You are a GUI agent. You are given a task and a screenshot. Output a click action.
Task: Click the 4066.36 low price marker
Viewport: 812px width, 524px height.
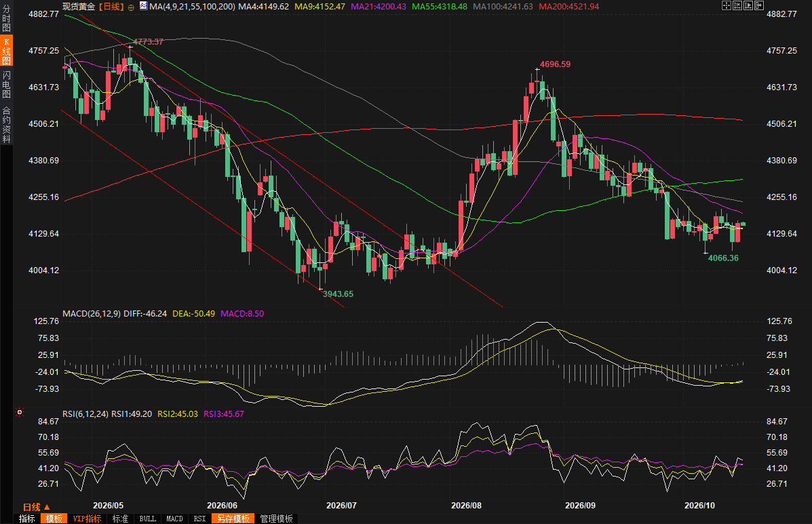tap(723, 258)
